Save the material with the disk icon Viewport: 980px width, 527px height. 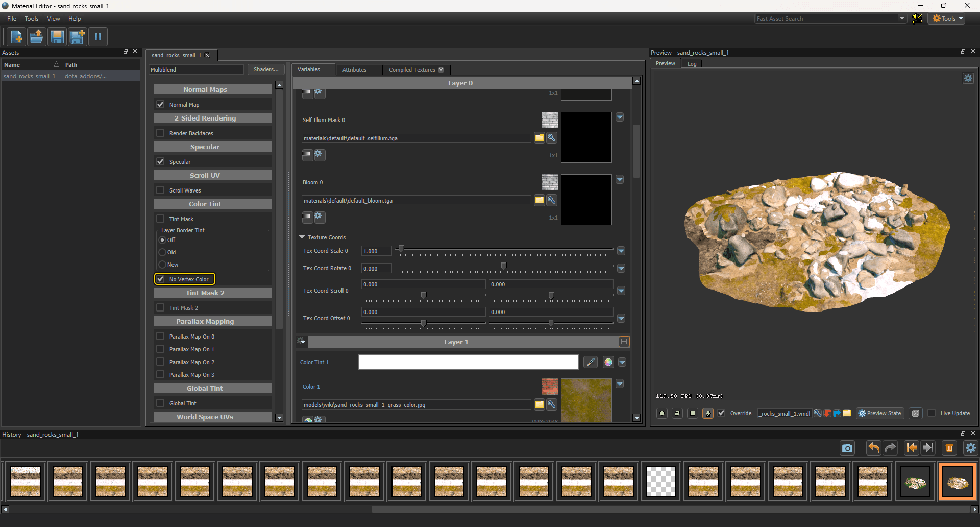(57, 37)
